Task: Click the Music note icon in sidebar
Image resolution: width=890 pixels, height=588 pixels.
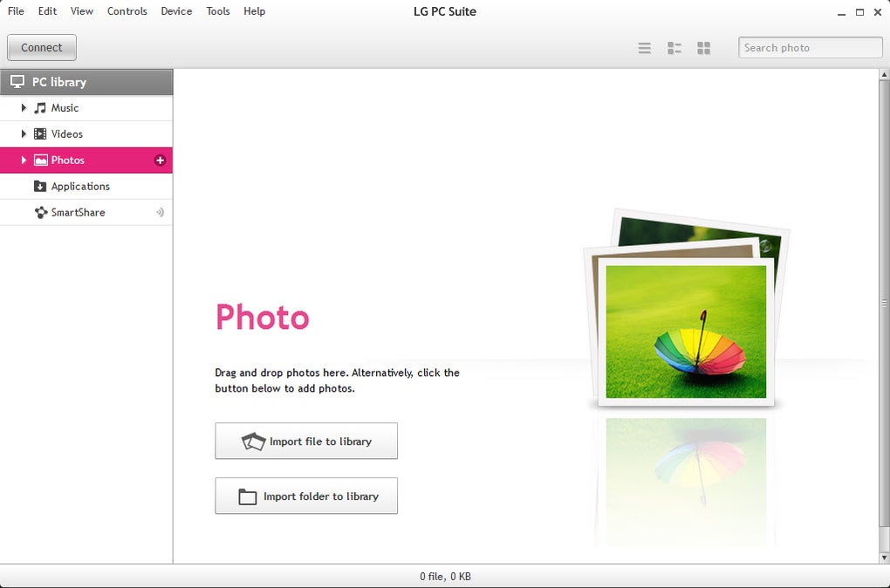Action: click(40, 108)
